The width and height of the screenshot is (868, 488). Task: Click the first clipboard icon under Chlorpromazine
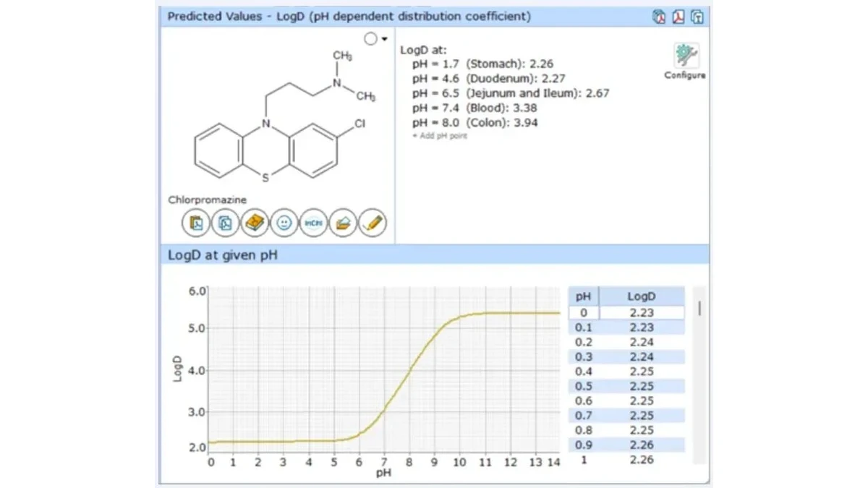tap(195, 223)
